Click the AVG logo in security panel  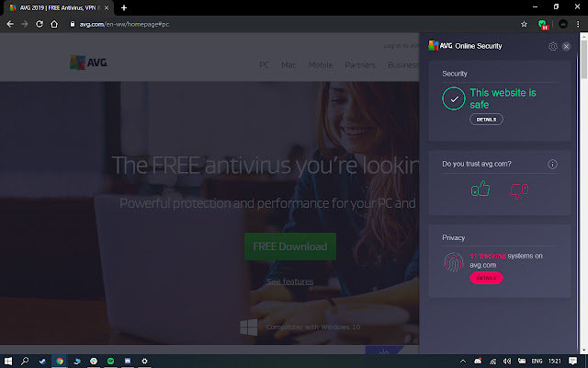[x=440, y=45]
